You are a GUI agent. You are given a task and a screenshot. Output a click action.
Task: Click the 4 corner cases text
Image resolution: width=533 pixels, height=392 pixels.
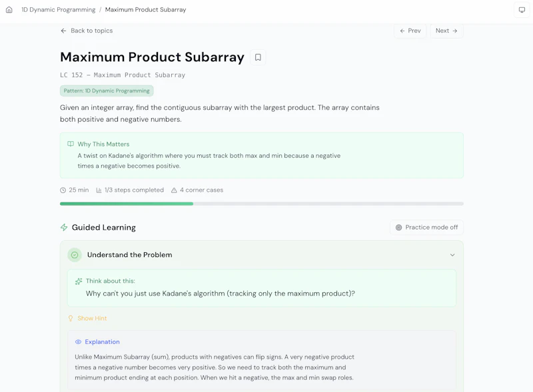coord(202,190)
